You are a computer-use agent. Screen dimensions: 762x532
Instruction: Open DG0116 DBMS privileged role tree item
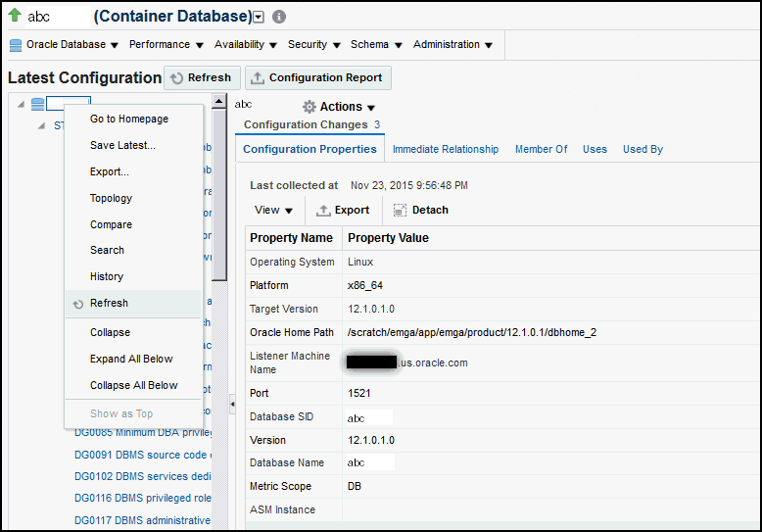click(x=143, y=498)
